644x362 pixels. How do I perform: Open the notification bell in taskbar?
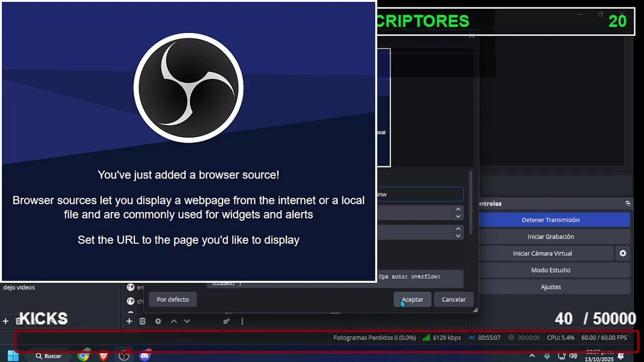pyautogui.click(x=621, y=356)
